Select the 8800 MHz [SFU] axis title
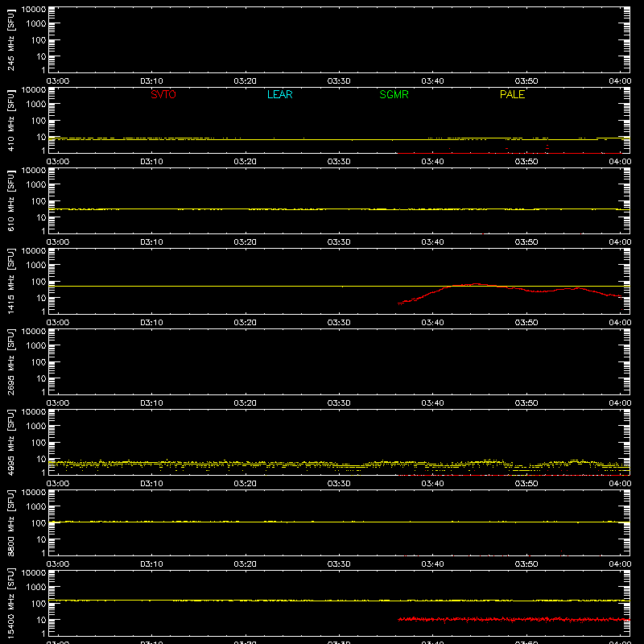This screenshot has width=644, height=644. [x=10, y=522]
